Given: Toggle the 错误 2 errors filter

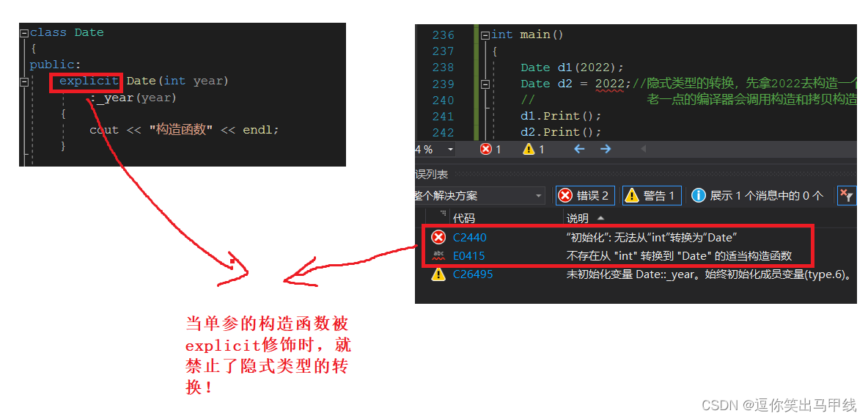Looking at the screenshot, I should [x=585, y=196].
